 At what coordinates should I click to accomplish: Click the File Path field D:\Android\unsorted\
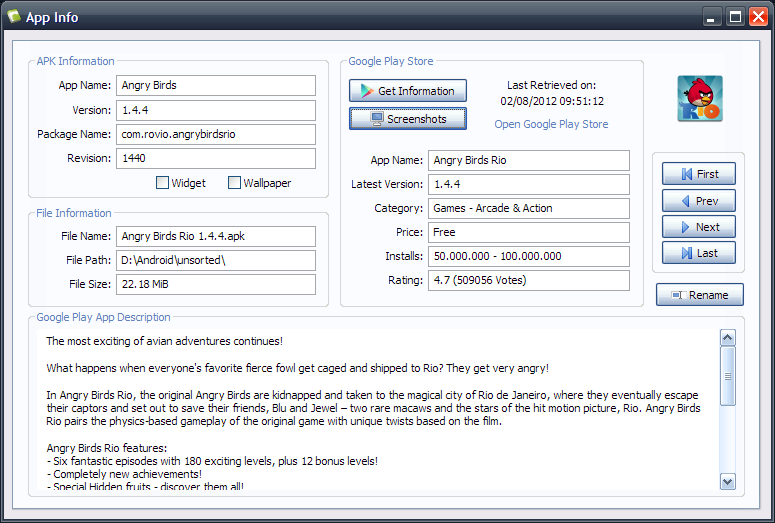(216, 261)
